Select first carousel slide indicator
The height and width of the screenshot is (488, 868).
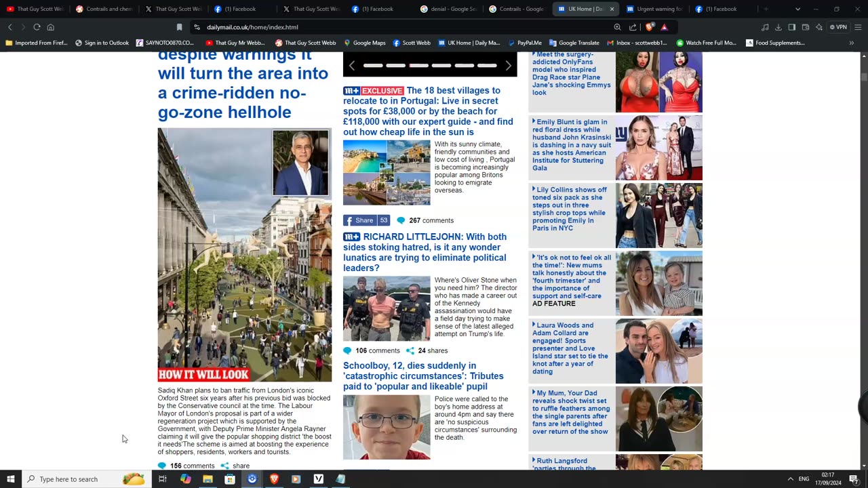373,66
